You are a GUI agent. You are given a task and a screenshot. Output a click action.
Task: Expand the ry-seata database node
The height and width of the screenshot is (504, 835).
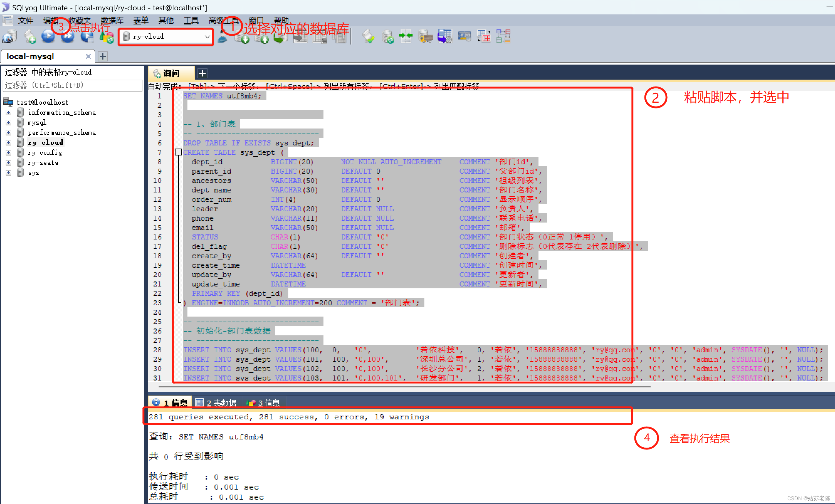pos(8,163)
